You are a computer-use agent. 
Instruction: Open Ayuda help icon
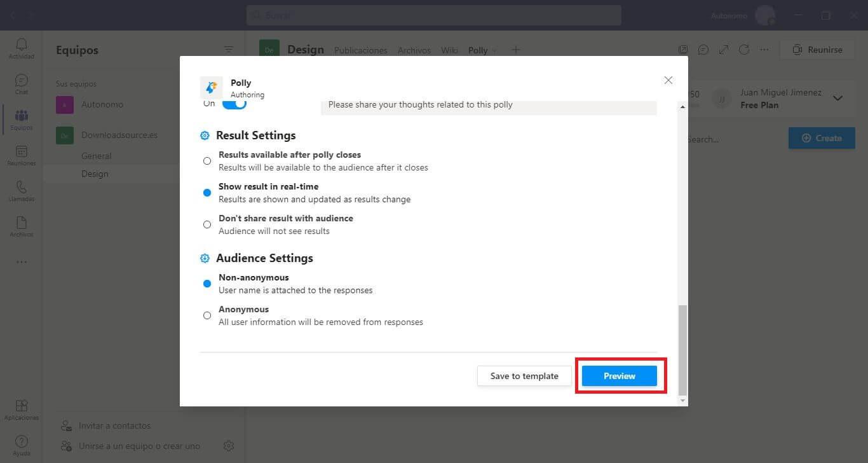[22, 445]
